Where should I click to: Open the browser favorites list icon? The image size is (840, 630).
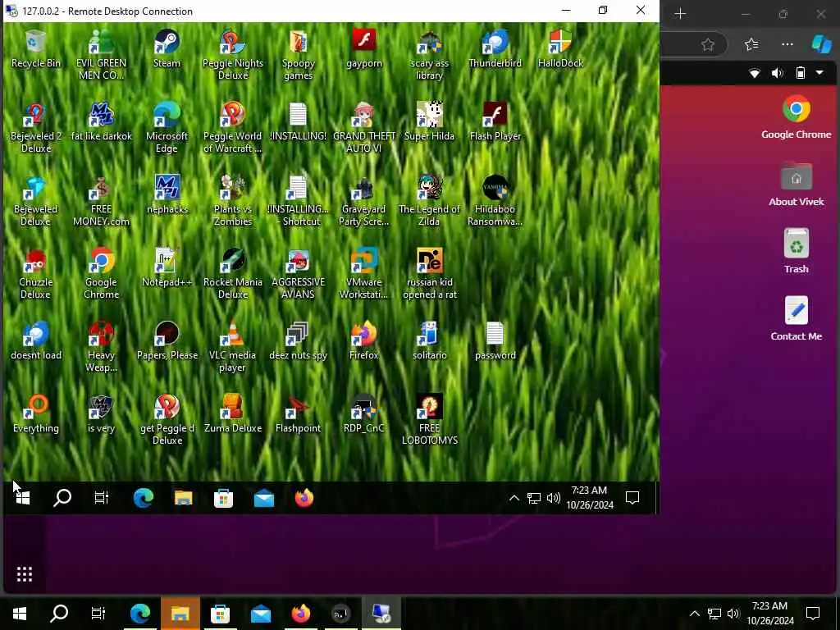tap(751, 44)
